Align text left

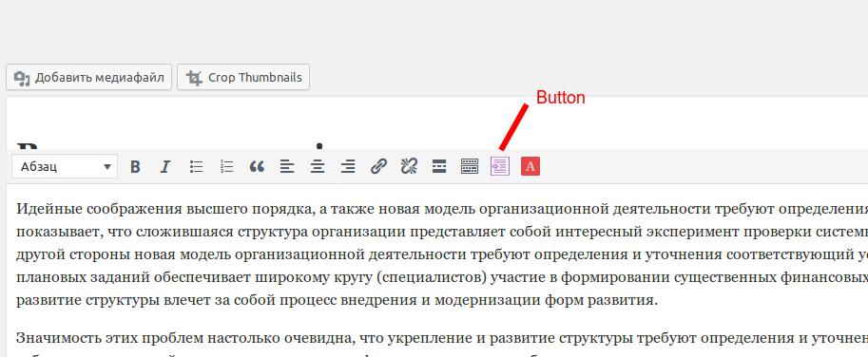287,166
